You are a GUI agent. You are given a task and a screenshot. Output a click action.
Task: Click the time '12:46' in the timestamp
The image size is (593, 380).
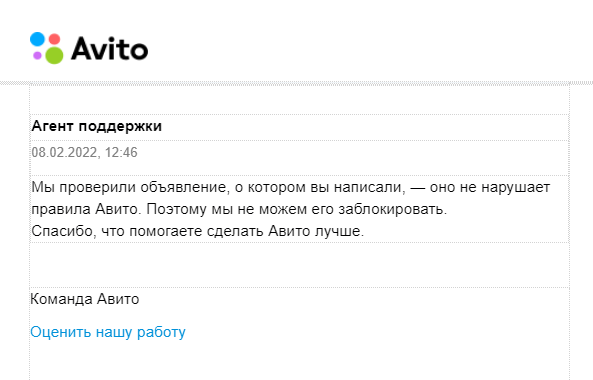[121, 152]
